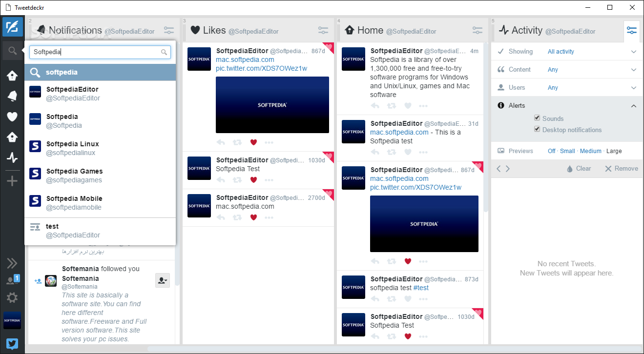The width and height of the screenshot is (644, 354).
Task: Move Activity column left with arrow
Action: [x=499, y=169]
